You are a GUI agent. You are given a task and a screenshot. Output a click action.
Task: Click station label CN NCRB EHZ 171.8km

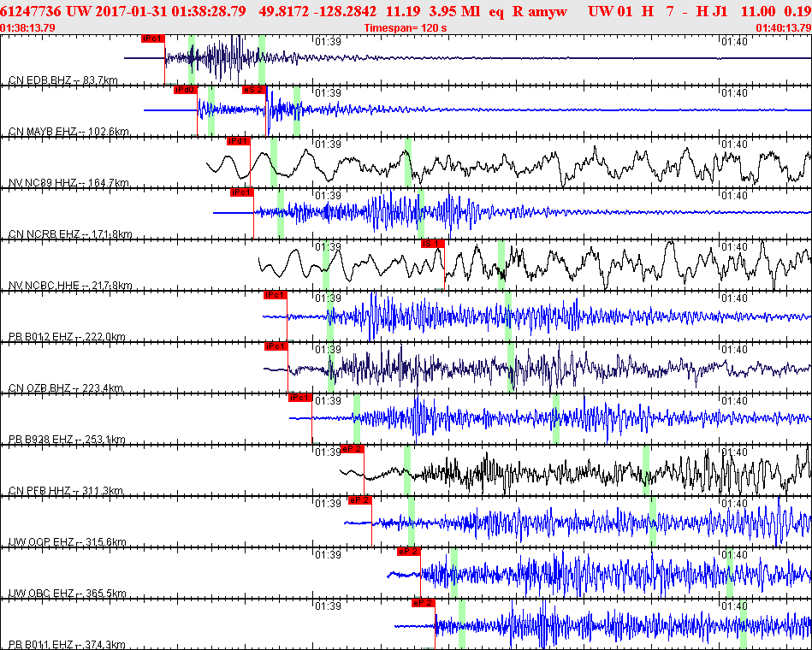(x=70, y=234)
